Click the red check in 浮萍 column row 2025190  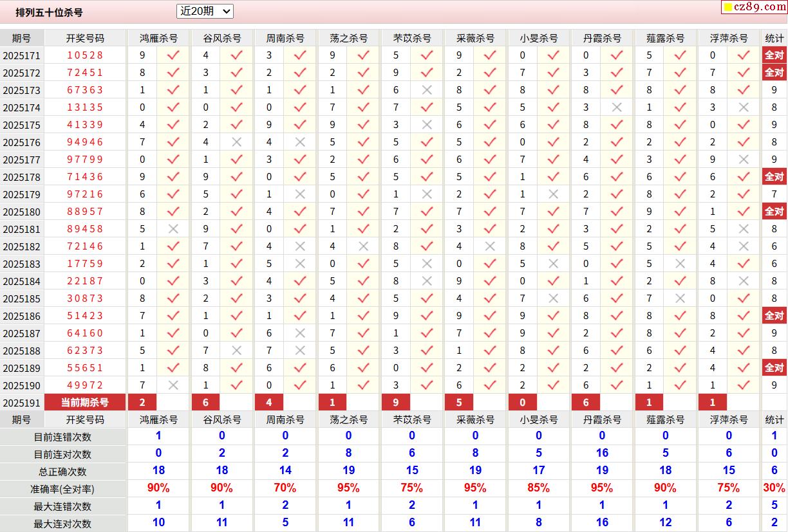tap(744, 385)
